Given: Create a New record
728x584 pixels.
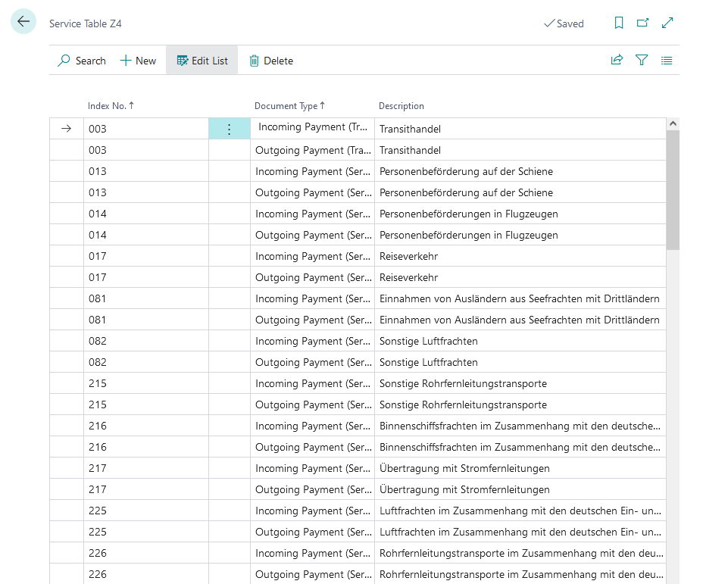Looking at the screenshot, I should click(x=138, y=61).
